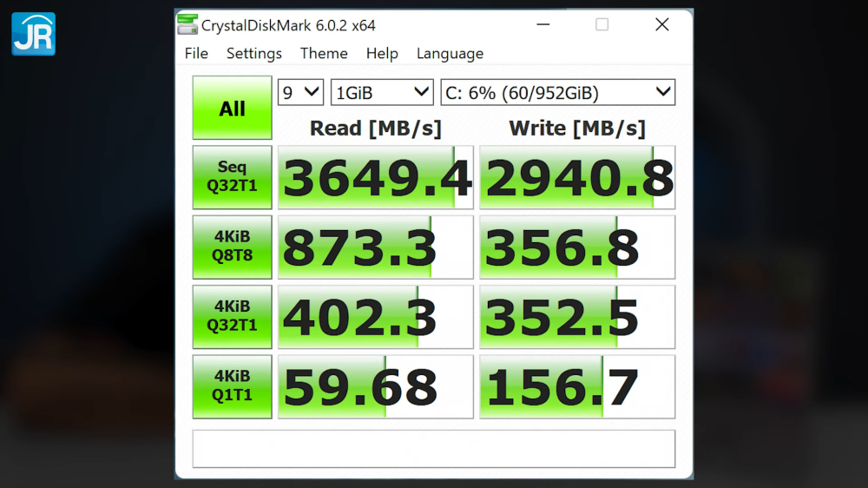The width and height of the screenshot is (868, 488).
Task: Click the JR logo in the corner
Action: pyautogui.click(x=33, y=34)
